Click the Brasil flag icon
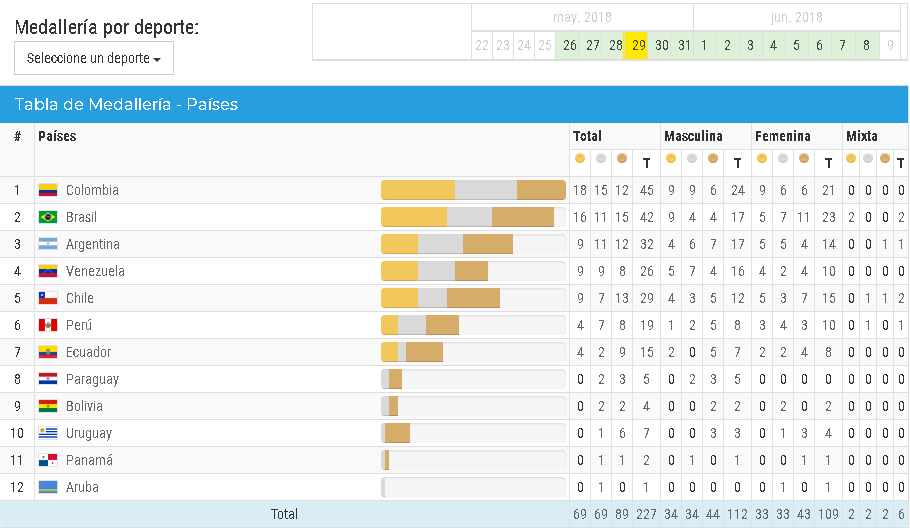The width and height of the screenshot is (910, 528). click(48, 217)
